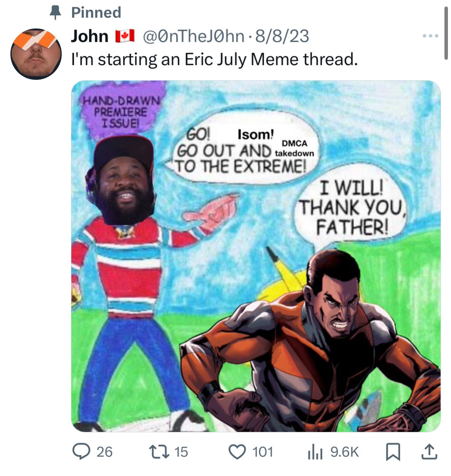Click the tweet text about Meme thread
Image resolution: width=451 pixels, height=476 pixels.
pos(215,59)
